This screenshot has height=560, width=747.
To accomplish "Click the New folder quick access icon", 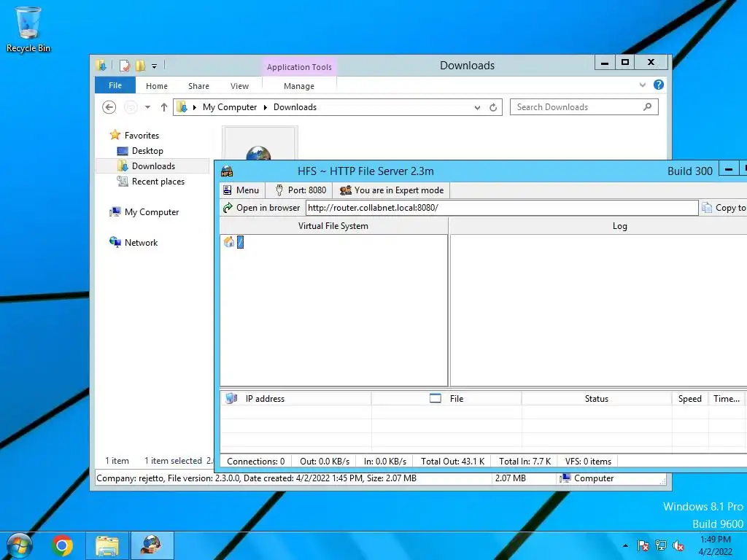I will (x=140, y=65).
